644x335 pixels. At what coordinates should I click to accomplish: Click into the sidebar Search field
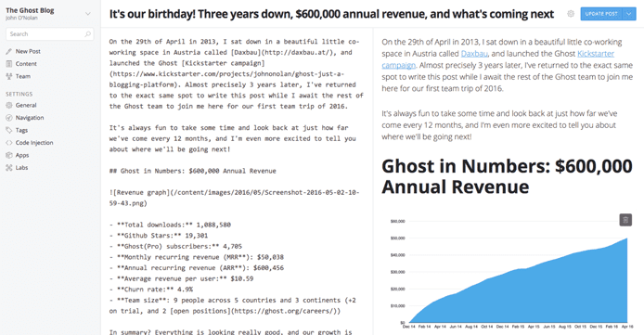(50, 34)
